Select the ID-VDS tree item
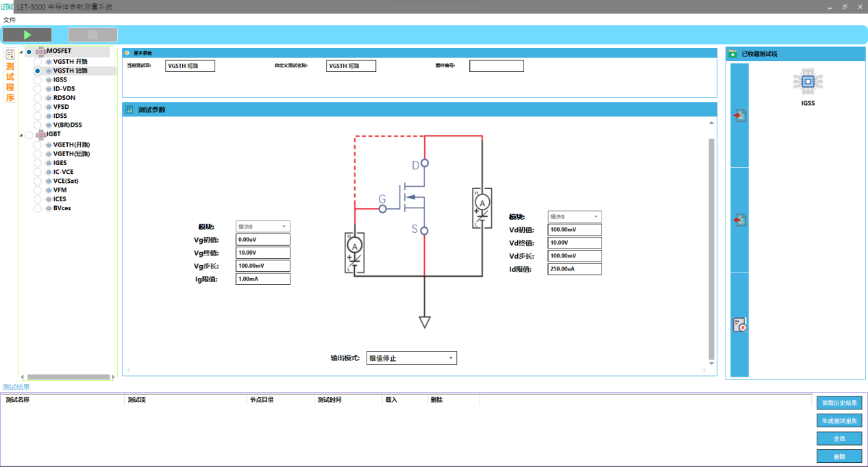This screenshot has width=868, height=467. (64, 89)
